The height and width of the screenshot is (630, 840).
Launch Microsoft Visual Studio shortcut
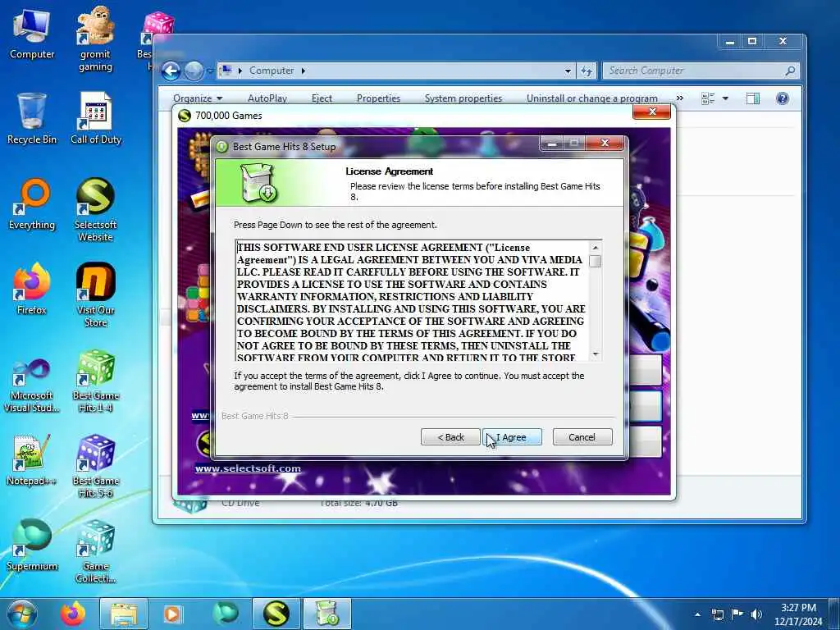(x=32, y=386)
